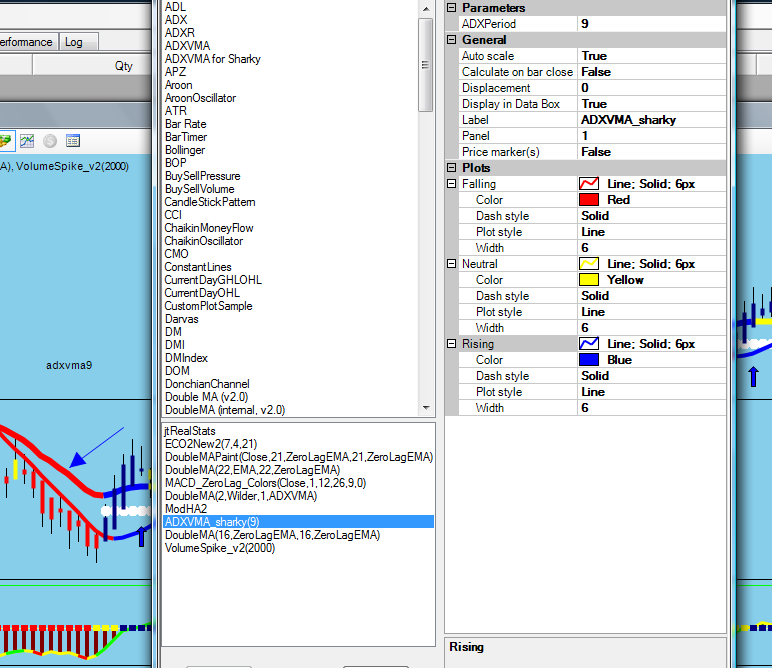The height and width of the screenshot is (668, 772).
Task: Click the Rising plot line preview icon
Action: click(589, 344)
